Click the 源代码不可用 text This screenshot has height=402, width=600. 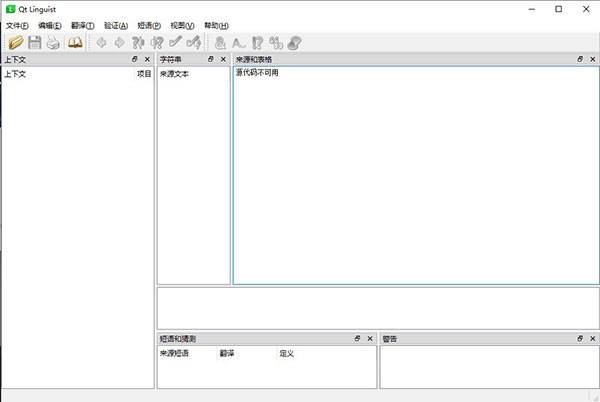pos(257,73)
